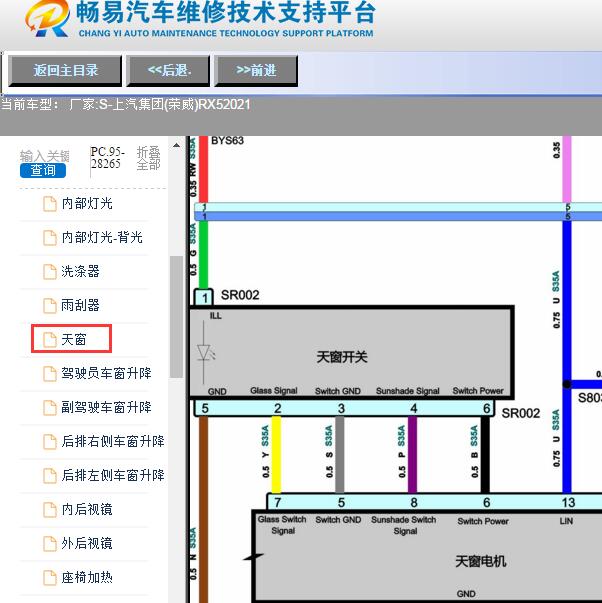Click pin 13 on the motor connector
Image resolution: width=602 pixels, height=603 pixels.
point(568,502)
